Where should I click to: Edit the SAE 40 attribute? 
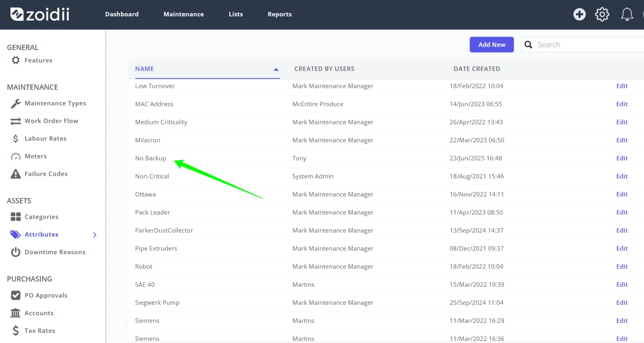[x=622, y=285]
